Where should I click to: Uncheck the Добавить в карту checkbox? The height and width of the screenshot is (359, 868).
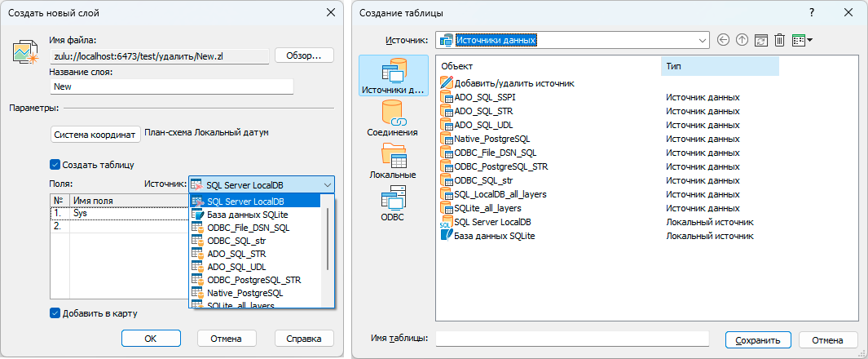[x=55, y=313]
